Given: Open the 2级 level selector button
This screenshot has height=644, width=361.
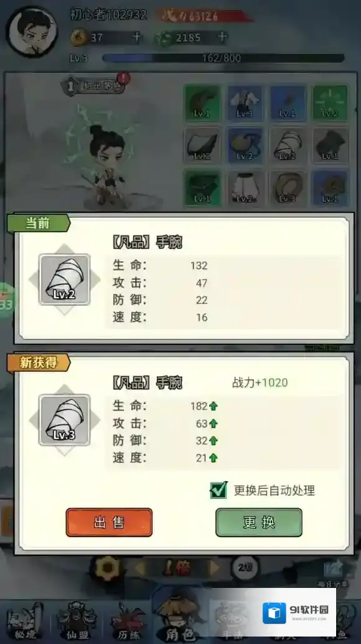Looking at the screenshot, I should [x=245, y=568].
